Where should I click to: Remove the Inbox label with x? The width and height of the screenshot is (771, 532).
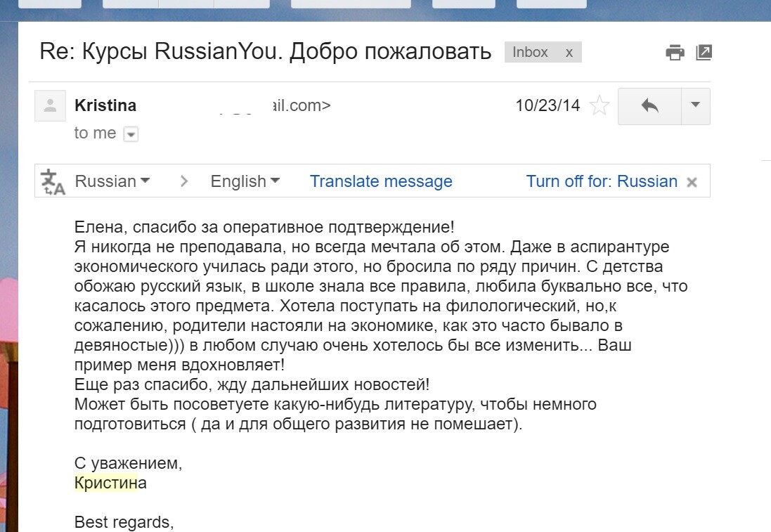(569, 53)
